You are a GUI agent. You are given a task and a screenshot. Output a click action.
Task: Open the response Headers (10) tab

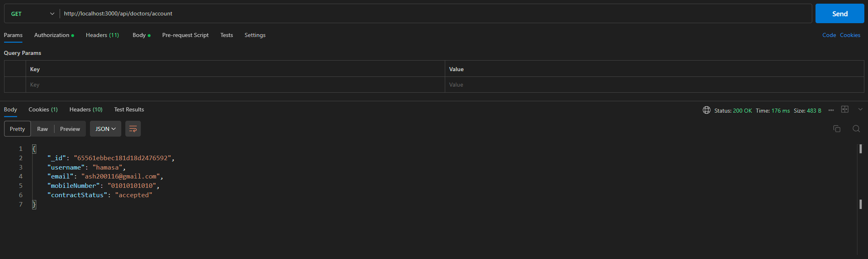pyautogui.click(x=86, y=110)
